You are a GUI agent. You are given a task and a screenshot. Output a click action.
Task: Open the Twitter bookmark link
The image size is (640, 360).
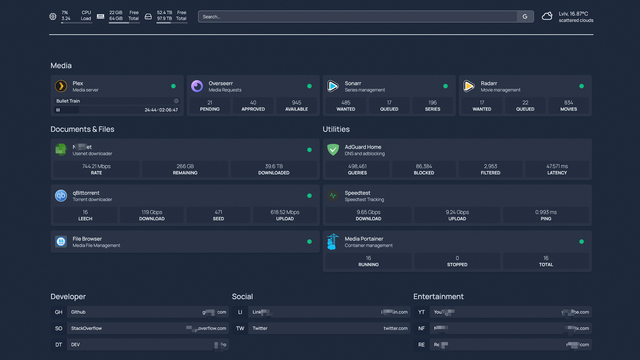[329, 328]
